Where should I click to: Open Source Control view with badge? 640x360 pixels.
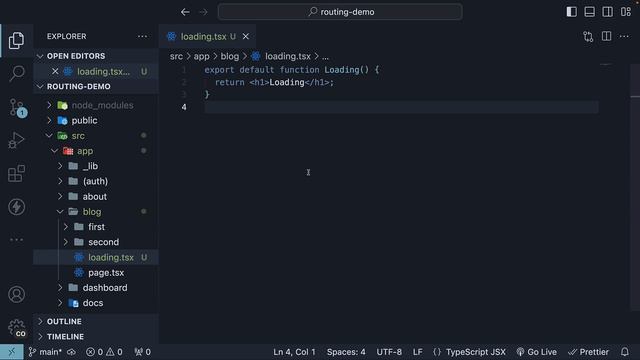[18, 108]
